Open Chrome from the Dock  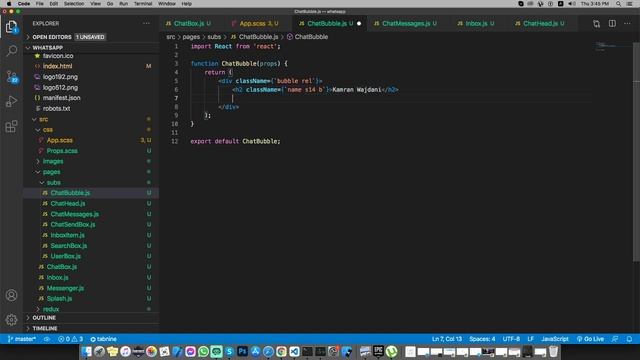coord(281,351)
